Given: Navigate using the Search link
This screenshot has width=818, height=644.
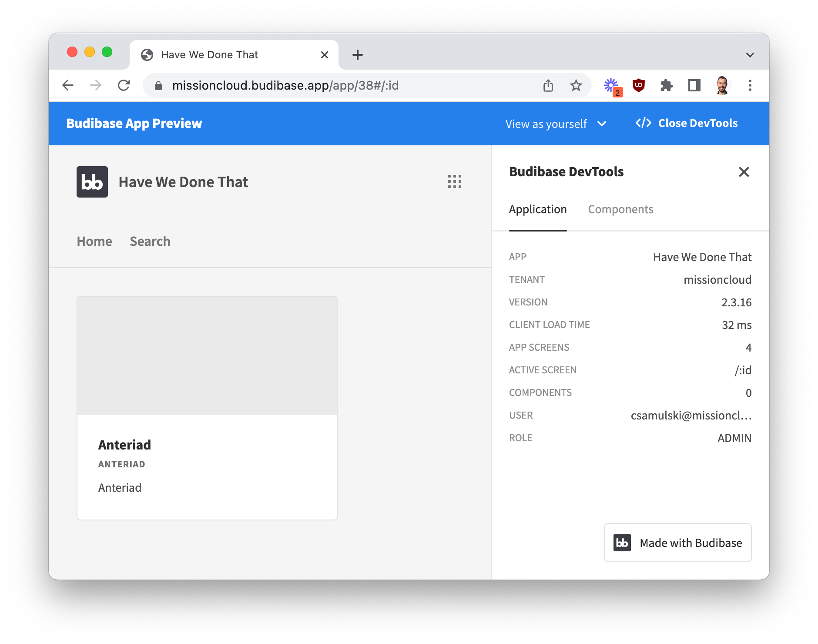Looking at the screenshot, I should tap(150, 241).
